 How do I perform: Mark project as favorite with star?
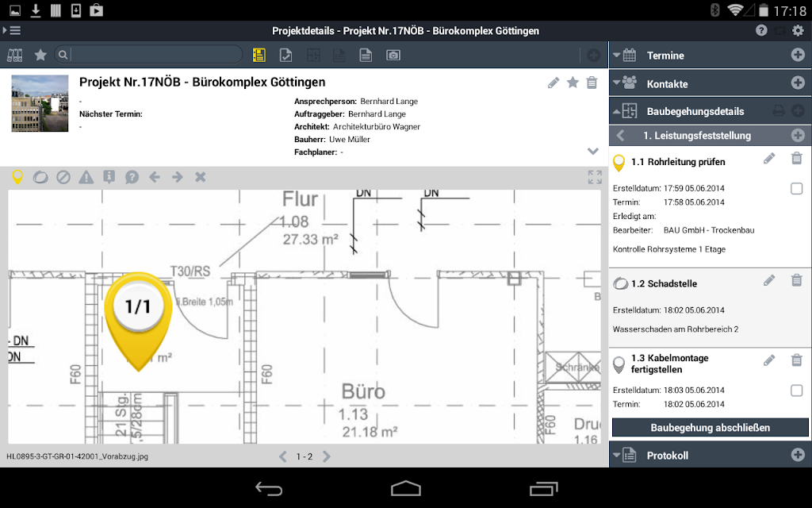(573, 83)
